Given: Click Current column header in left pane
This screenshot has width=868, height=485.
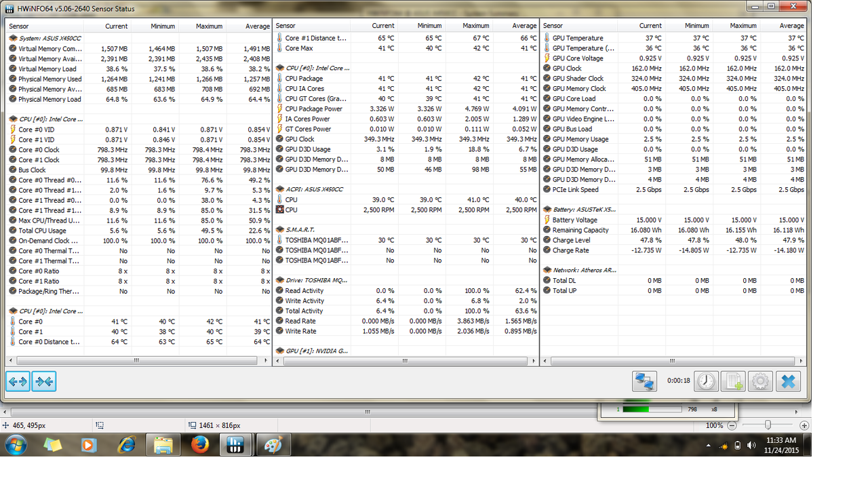Looking at the screenshot, I should 107,26.
